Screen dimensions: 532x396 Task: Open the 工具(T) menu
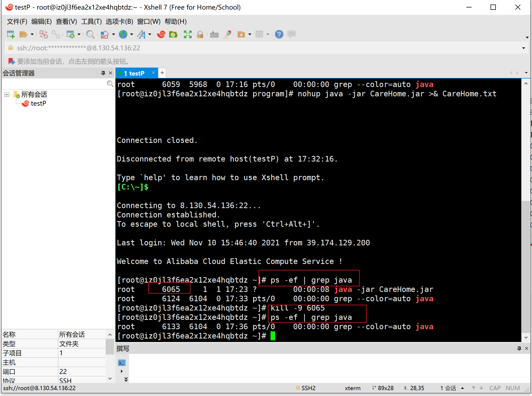tap(91, 22)
